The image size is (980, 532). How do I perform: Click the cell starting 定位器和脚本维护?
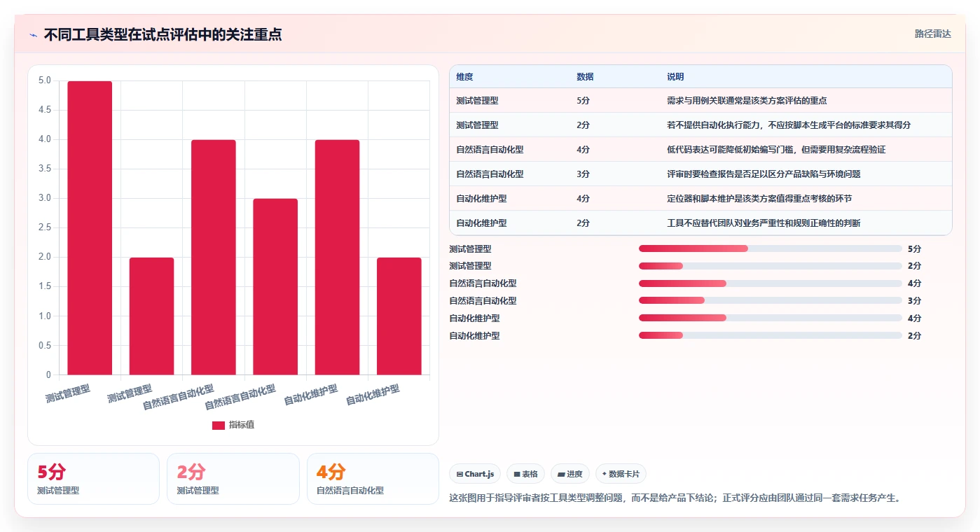[759, 199]
